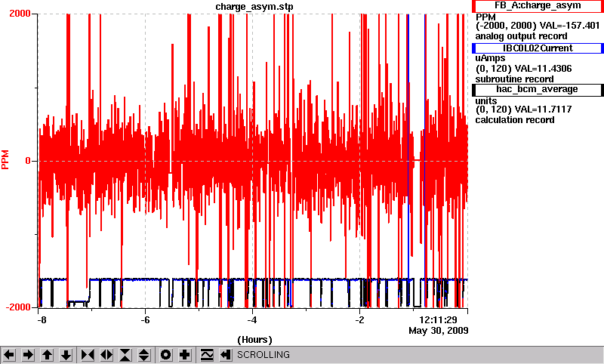Click the VAL=-157.401 range readout

tap(570, 26)
